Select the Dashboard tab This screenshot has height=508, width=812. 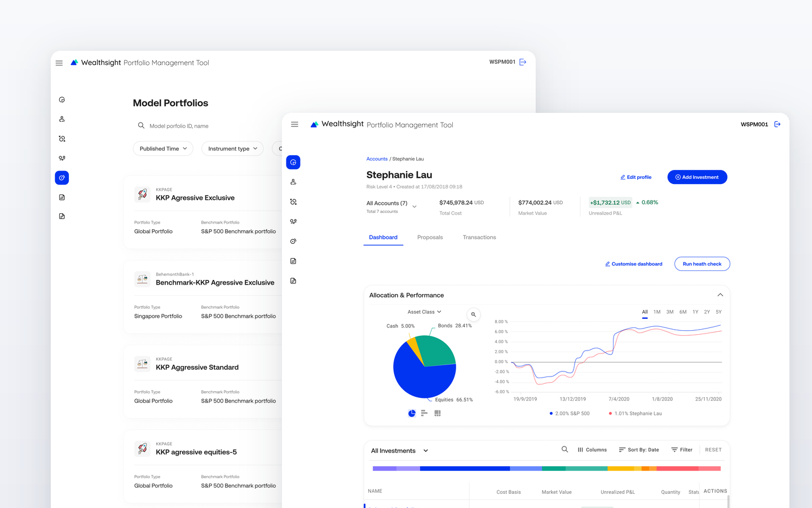pos(383,237)
